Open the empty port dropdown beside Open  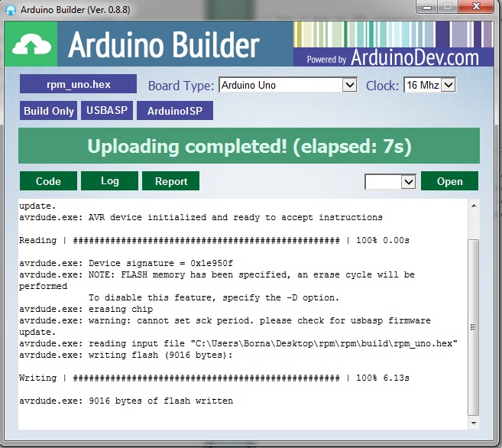(x=390, y=181)
